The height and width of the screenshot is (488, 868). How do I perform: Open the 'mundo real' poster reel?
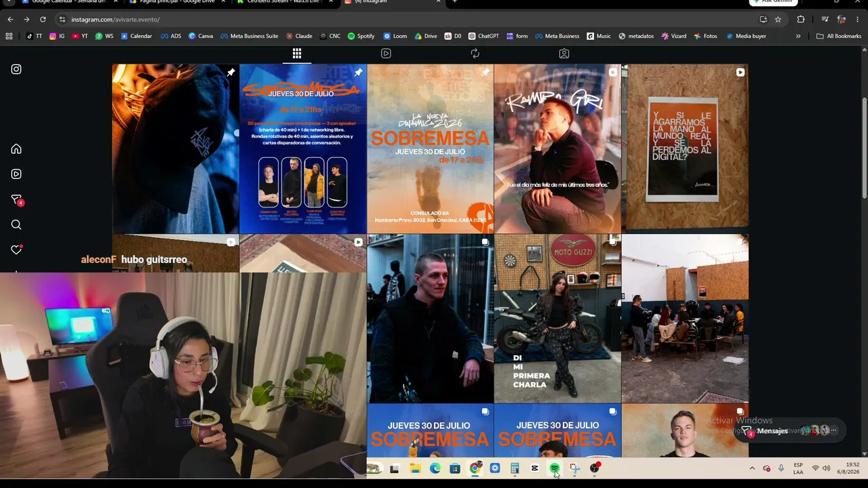[685, 149]
